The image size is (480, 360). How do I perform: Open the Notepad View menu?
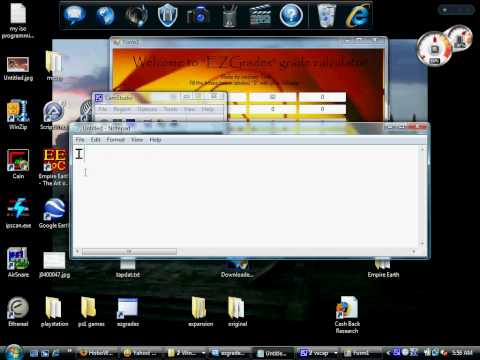pyautogui.click(x=137, y=140)
